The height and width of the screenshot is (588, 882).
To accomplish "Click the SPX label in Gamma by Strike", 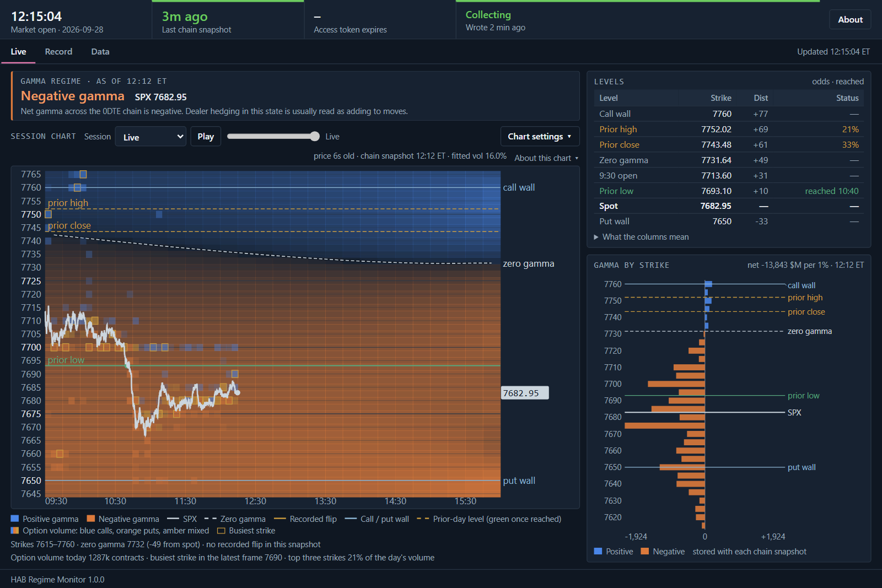I will (794, 413).
